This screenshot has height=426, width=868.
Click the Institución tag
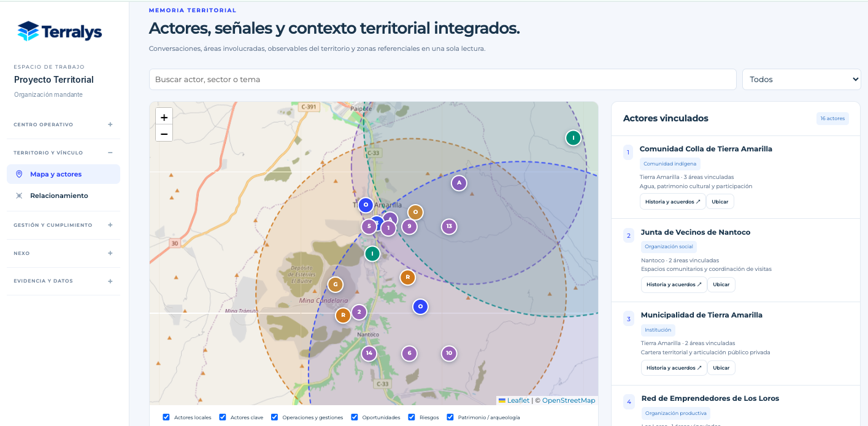pyautogui.click(x=658, y=330)
